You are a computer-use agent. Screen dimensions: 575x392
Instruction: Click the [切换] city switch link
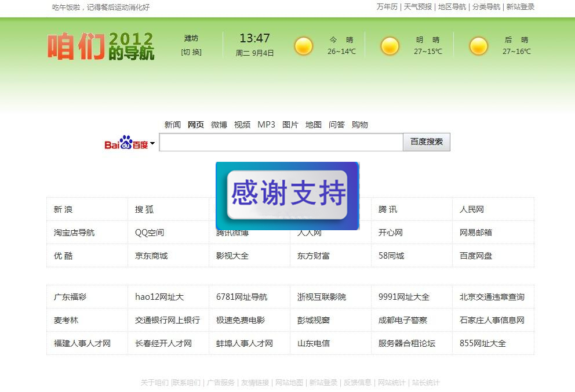point(191,52)
